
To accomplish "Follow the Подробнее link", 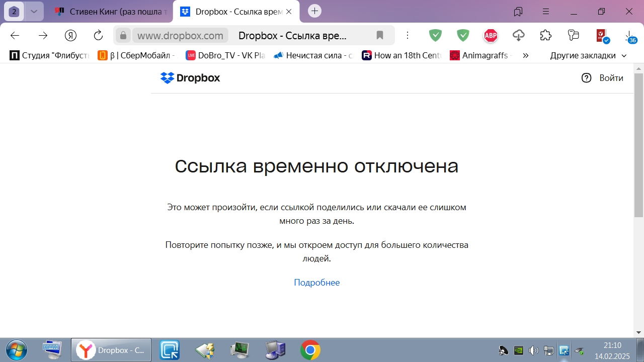I will [317, 283].
